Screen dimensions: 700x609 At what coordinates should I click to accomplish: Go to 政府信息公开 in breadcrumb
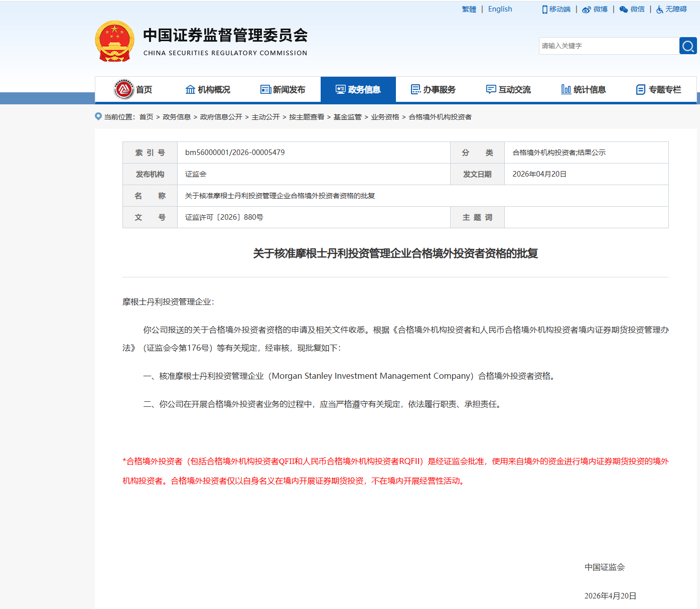[x=221, y=117]
